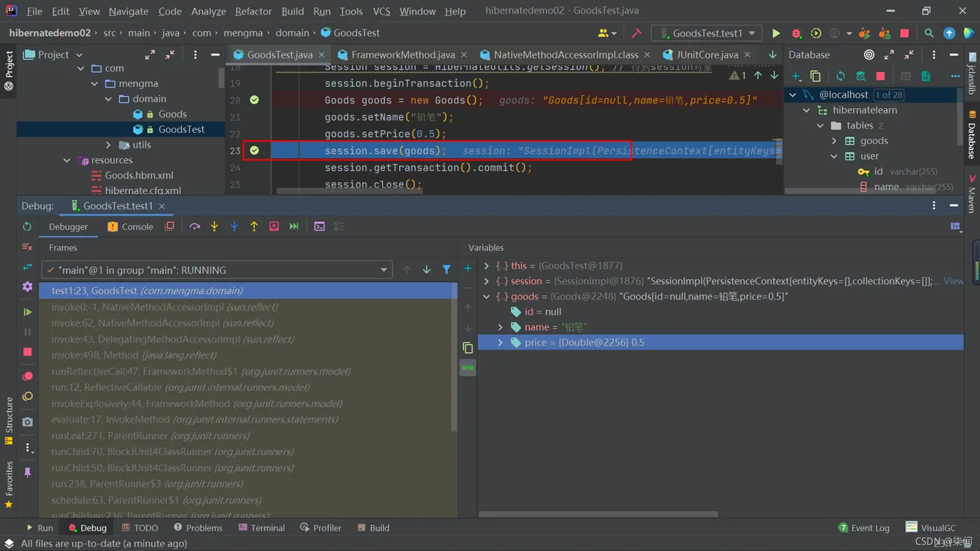
Task: Stop the debug session red square
Action: pyautogui.click(x=27, y=352)
